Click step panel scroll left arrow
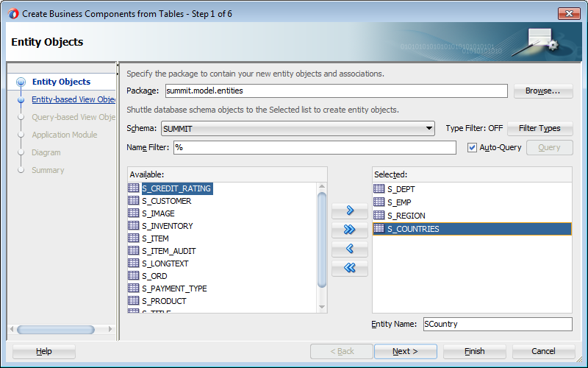 12,329
